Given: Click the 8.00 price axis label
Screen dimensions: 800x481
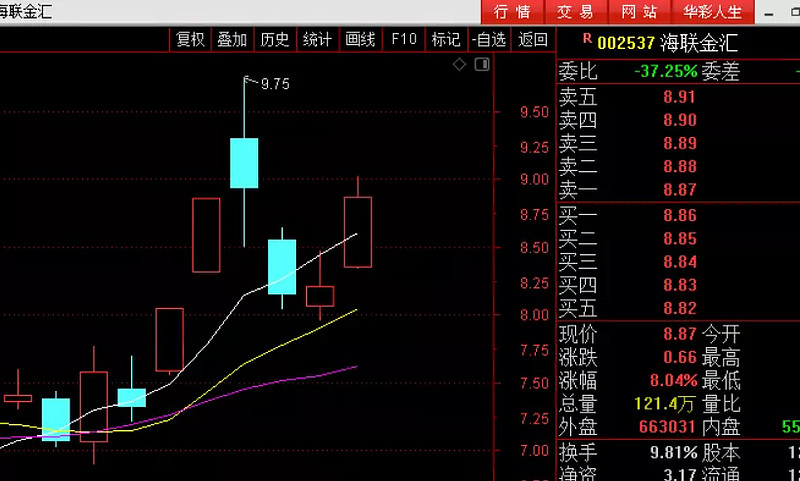Looking at the screenshot, I should click(x=534, y=315).
